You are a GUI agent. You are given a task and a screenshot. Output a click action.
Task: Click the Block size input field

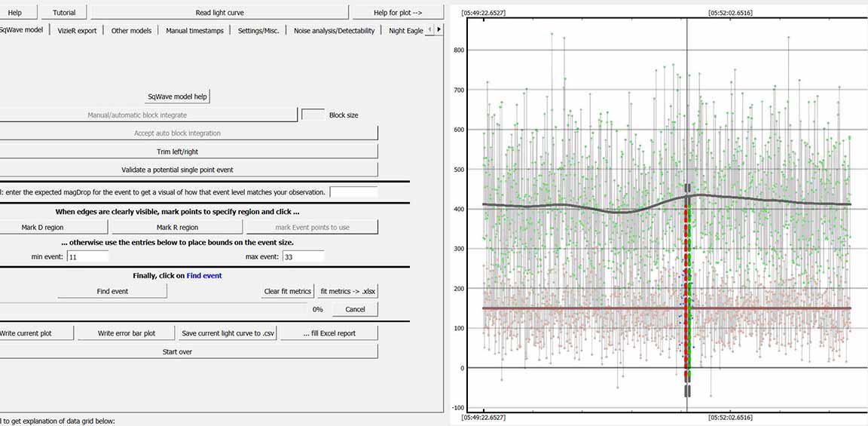pos(313,115)
